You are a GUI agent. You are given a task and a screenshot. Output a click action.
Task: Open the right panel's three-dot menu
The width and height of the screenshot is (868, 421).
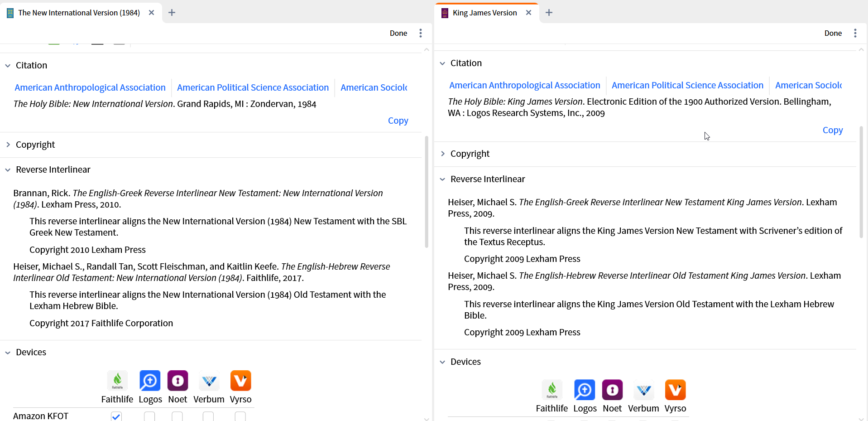click(855, 33)
